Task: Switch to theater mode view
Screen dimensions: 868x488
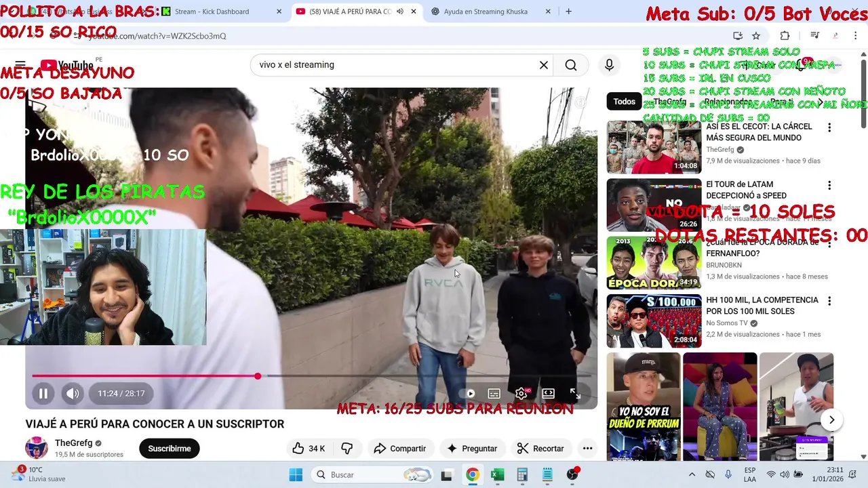Action: pos(548,393)
